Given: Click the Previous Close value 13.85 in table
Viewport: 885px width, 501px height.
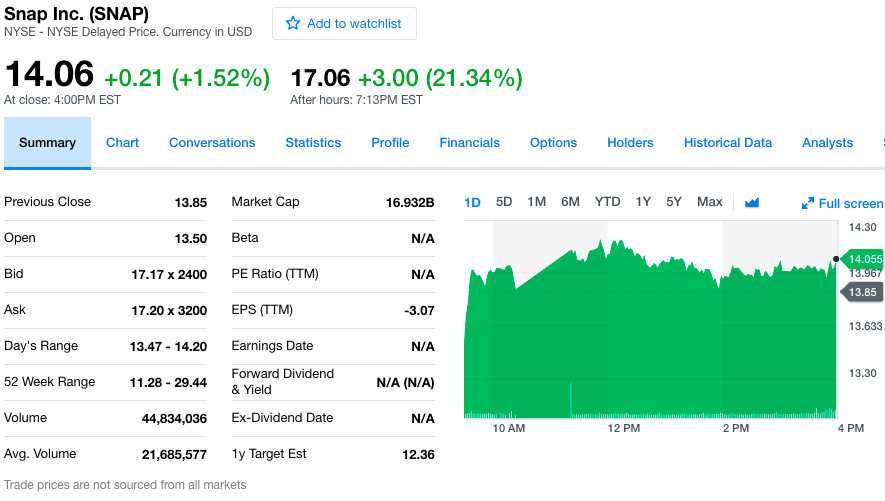Looking at the screenshot, I should pyautogui.click(x=191, y=202).
